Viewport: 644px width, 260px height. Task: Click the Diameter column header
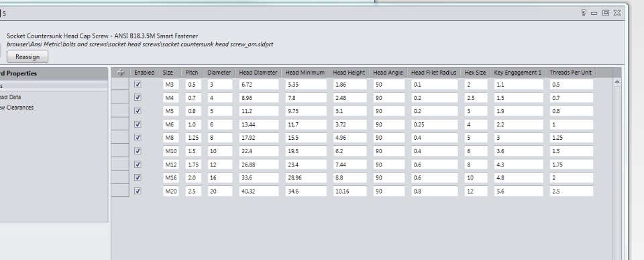pyautogui.click(x=219, y=73)
